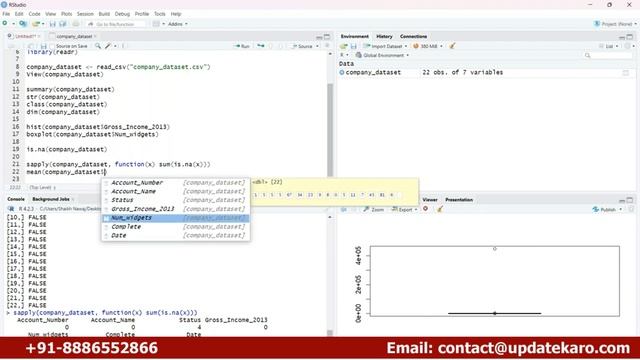The width and height of the screenshot is (640, 360).
Task: Select Date in autocomplete list
Action: click(x=176, y=236)
